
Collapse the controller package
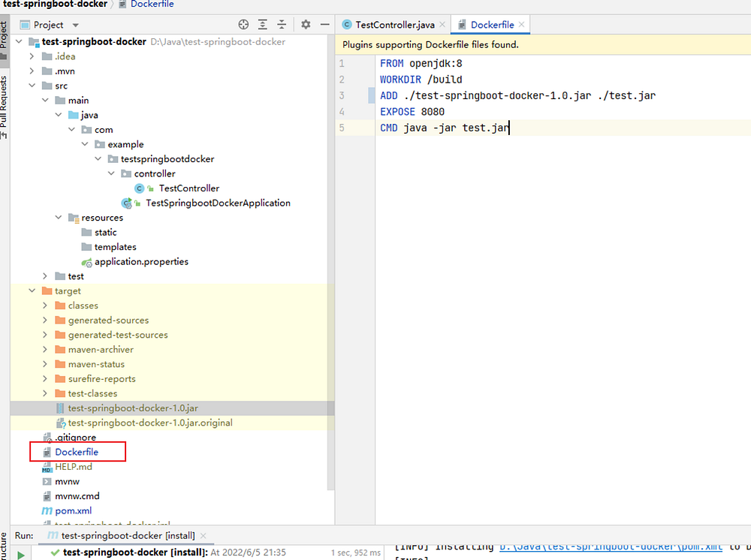(111, 173)
